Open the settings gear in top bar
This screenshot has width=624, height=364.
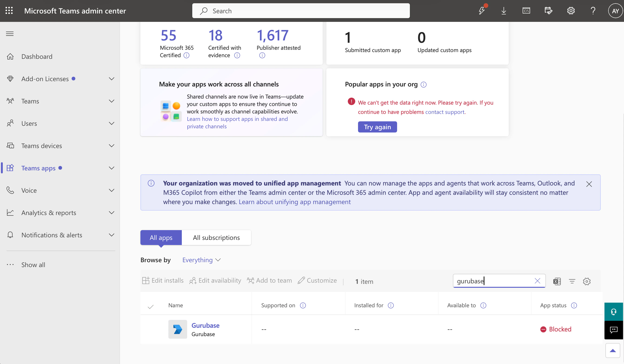(571, 11)
